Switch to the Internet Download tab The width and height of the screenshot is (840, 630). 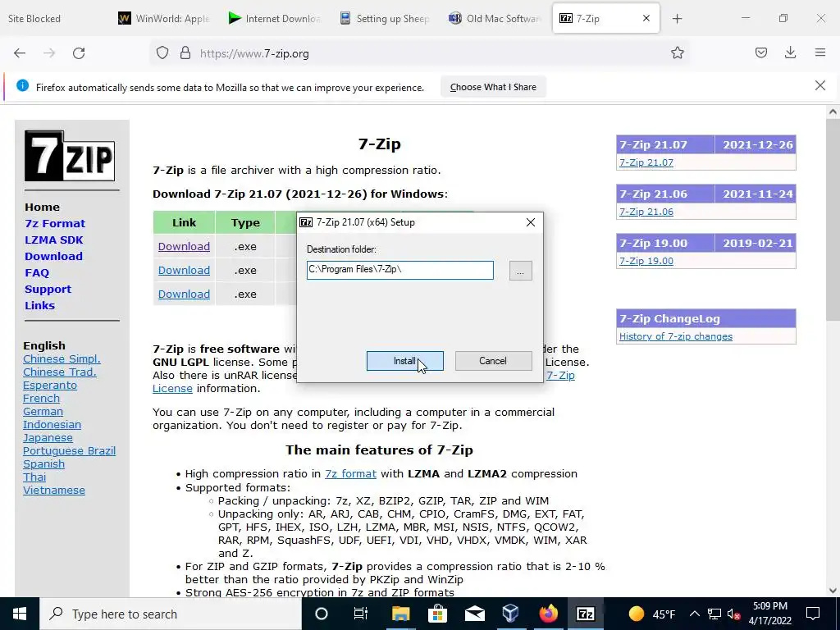tap(275, 19)
